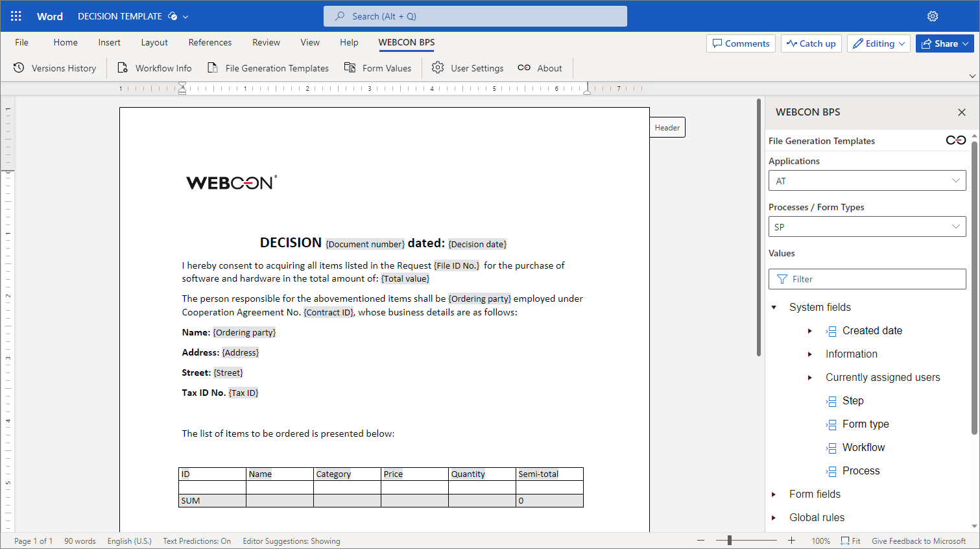Open Workflow Info
This screenshot has height=549, width=980.
click(x=154, y=68)
